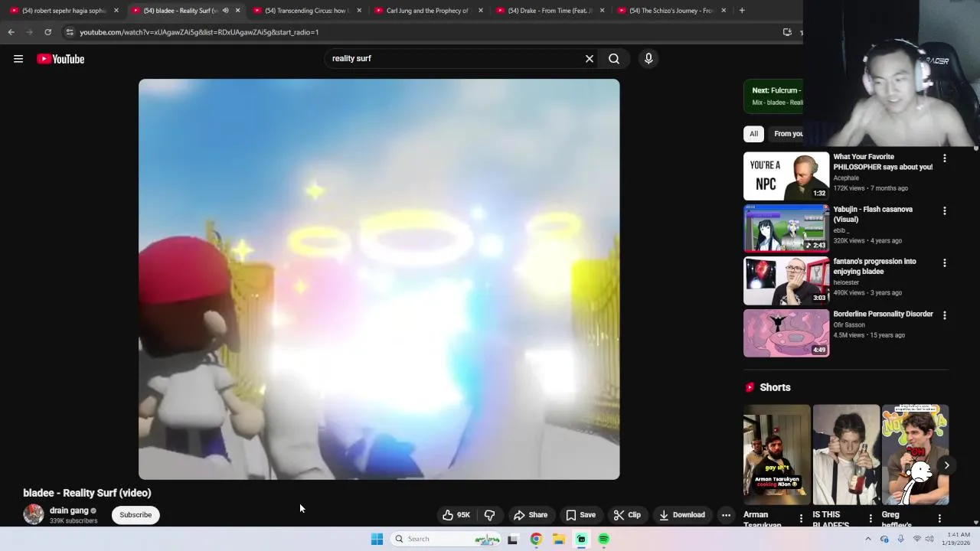Open options menu for Borderline Personality Disorder
980x551 pixels.
pyautogui.click(x=944, y=315)
